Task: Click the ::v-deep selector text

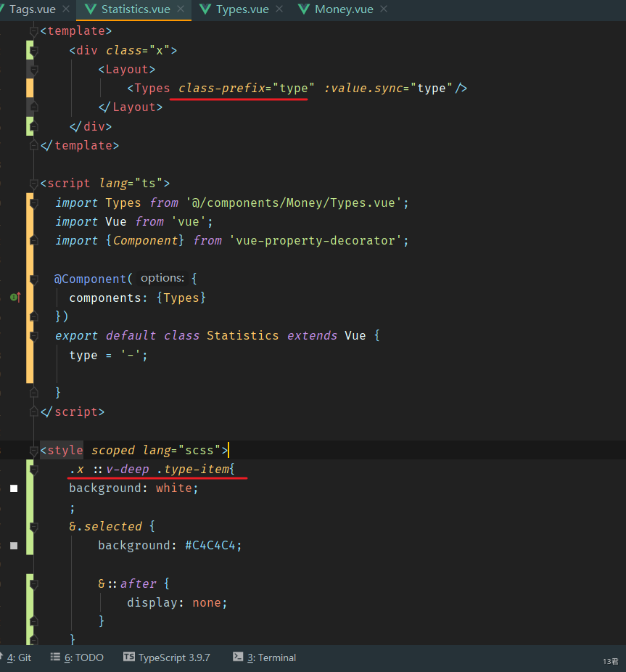Action: click(x=121, y=470)
